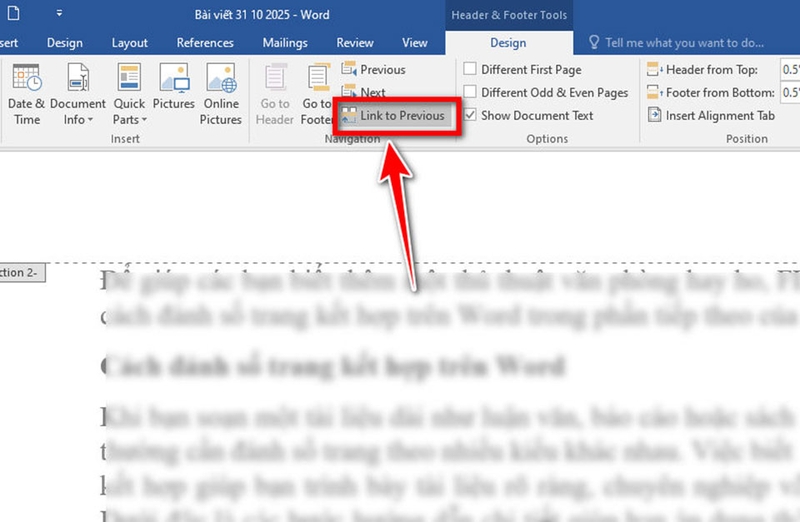Viewport: 800px width, 522px height.
Task: Open the Quick Parts dropdown
Action: [x=129, y=94]
